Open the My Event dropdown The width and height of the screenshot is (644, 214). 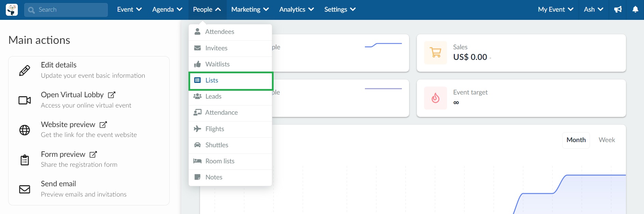(x=555, y=10)
